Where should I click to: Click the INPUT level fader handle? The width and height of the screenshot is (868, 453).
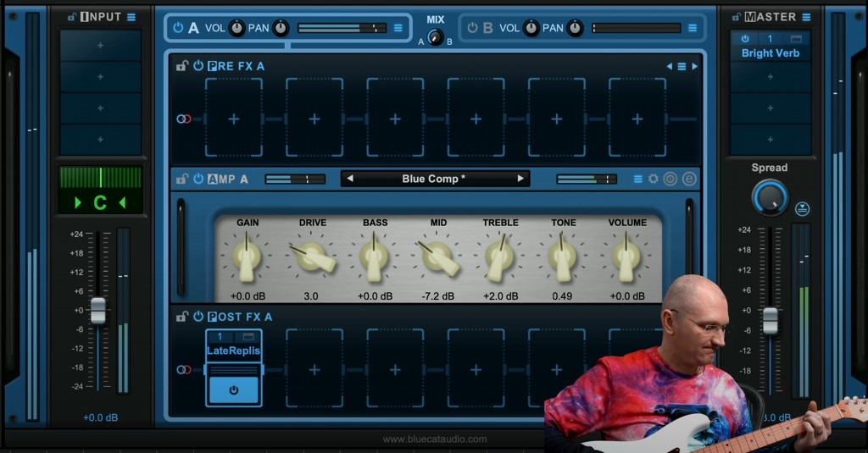tap(98, 310)
